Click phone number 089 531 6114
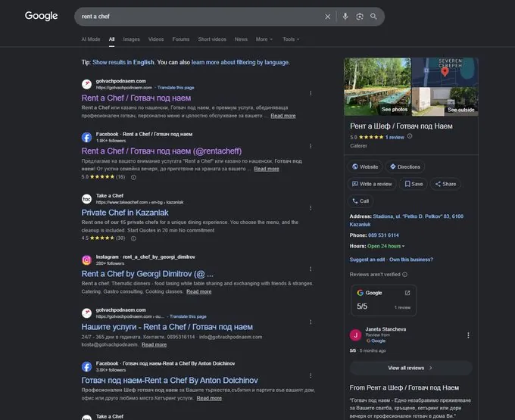This screenshot has width=515, height=420. click(383, 235)
